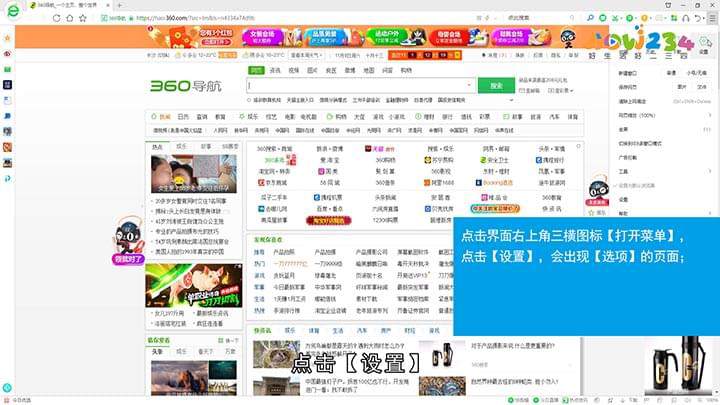Image resolution: width=720 pixels, height=405 pixels.
Task: Open the 京东商城 link
Action: [272, 183]
